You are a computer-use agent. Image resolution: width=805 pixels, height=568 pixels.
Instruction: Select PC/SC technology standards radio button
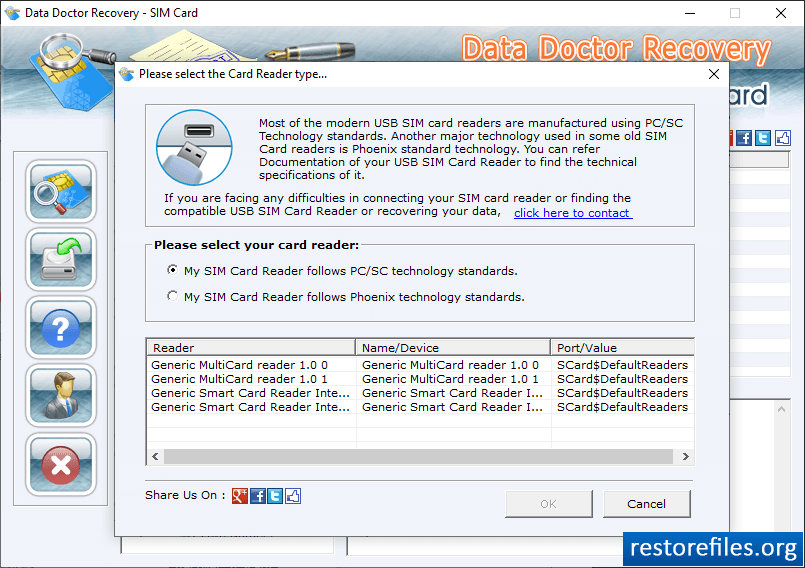point(172,270)
